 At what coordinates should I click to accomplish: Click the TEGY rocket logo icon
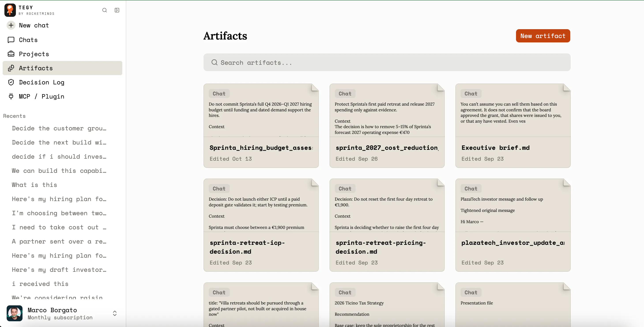click(x=10, y=10)
